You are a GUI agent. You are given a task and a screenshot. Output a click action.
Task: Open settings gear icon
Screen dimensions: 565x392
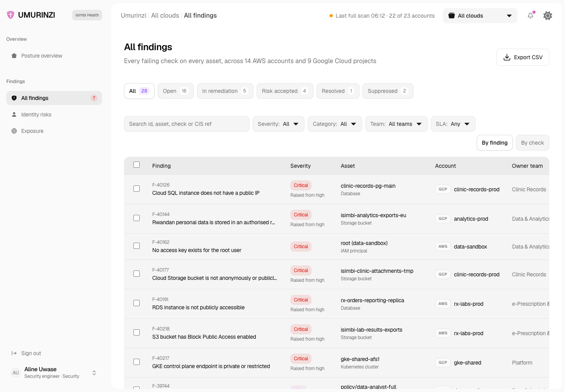pos(548,16)
